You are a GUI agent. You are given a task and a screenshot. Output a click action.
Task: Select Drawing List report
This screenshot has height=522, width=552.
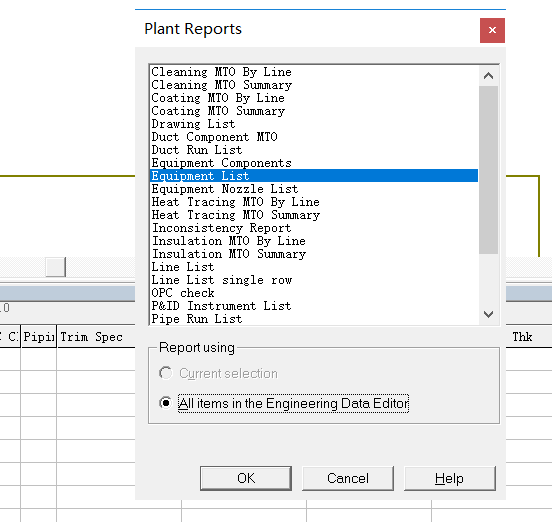[314, 124]
